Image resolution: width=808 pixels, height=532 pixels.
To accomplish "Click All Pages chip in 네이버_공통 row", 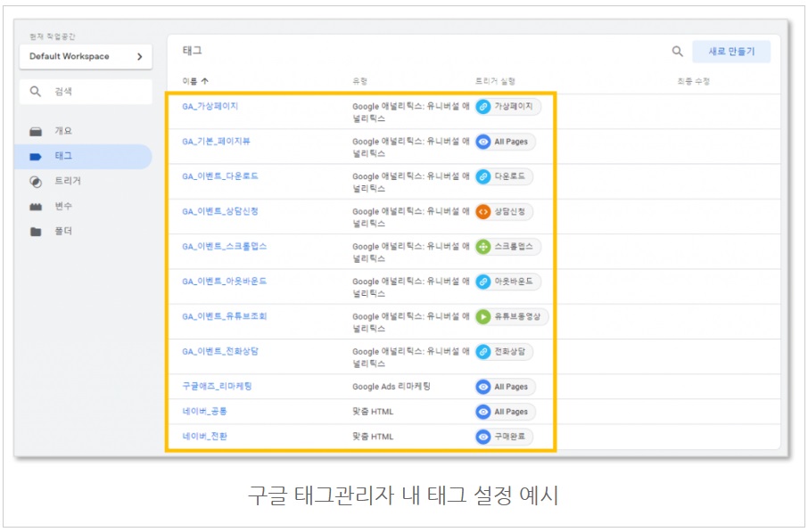I will click(x=506, y=412).
